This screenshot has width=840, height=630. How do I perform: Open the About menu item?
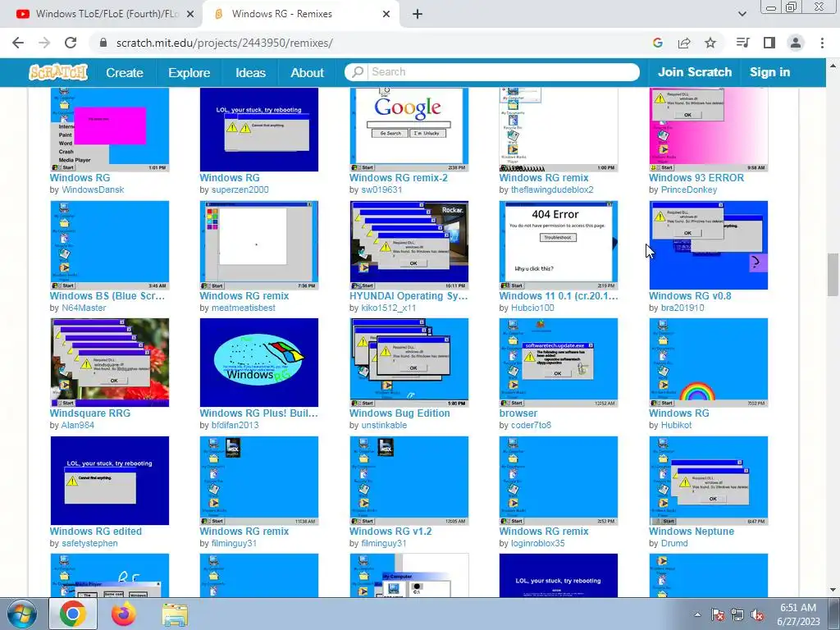[307, 72]
